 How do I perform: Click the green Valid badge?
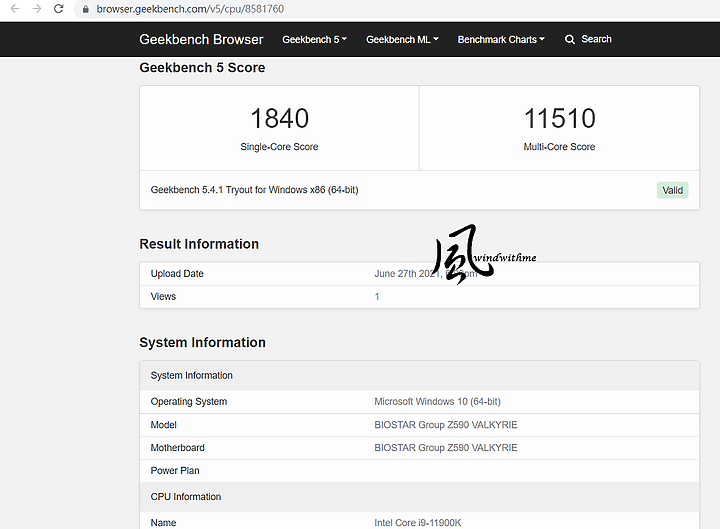(672, 190)
